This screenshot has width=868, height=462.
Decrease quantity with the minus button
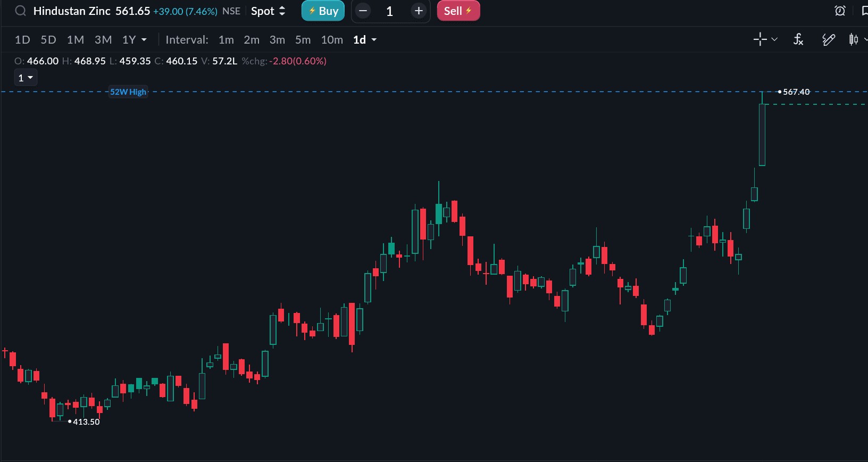click(x=363, y=11)
